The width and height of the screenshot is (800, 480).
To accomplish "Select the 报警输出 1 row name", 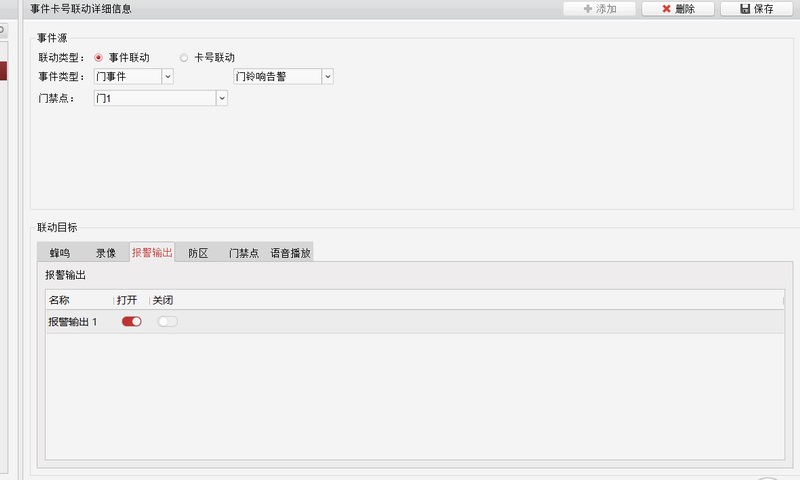I will click(x=73, y=321).
